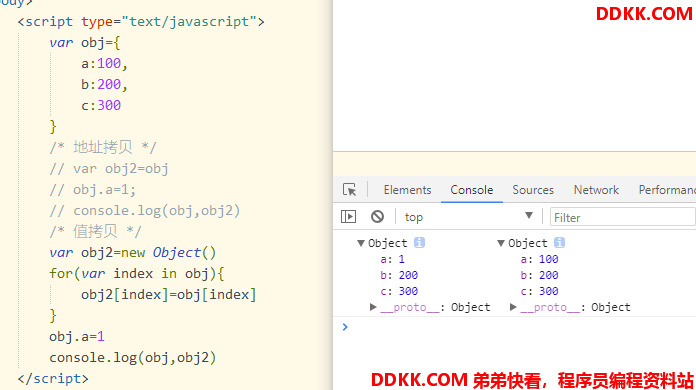696x390 pixels.
Task: Activate the inspect element picker icon
Action: click(x=349, y=190)
